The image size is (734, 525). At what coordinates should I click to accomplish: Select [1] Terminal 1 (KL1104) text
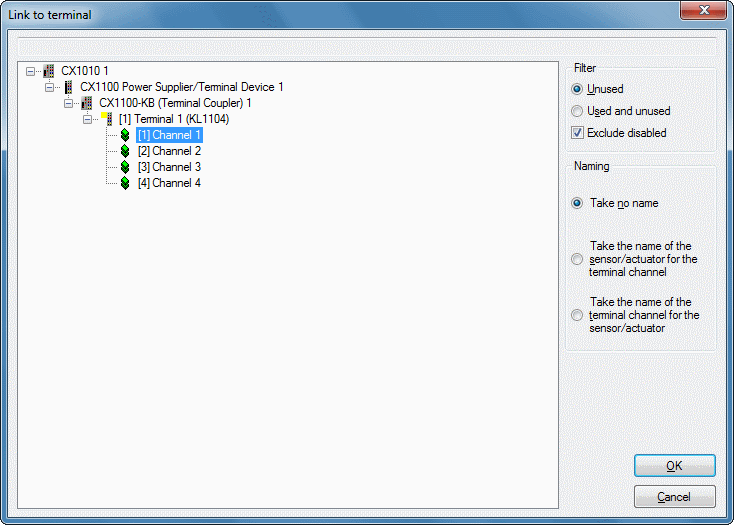click(174, 119)
